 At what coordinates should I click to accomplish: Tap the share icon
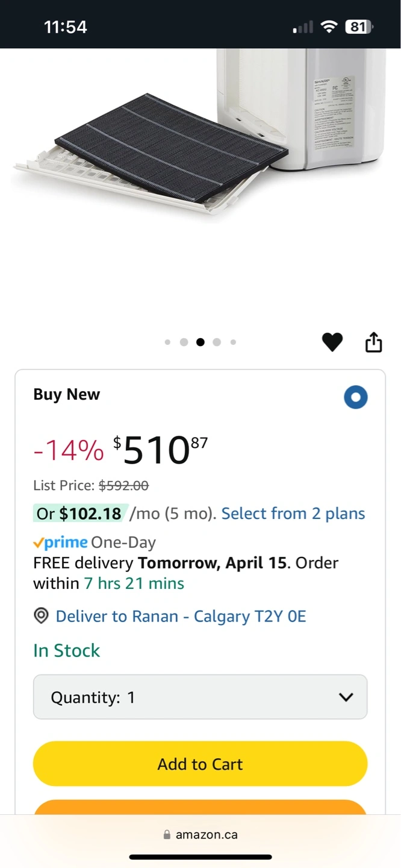click(373, 342)
